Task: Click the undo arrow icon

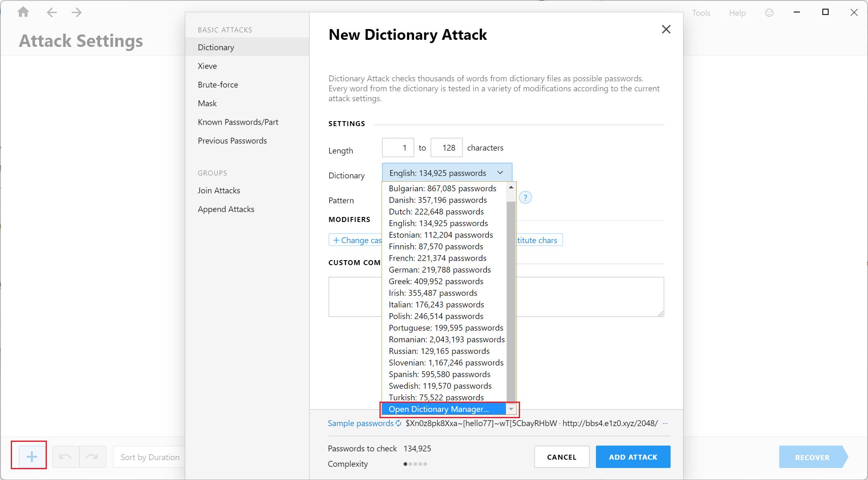Action: pos(65,457)
